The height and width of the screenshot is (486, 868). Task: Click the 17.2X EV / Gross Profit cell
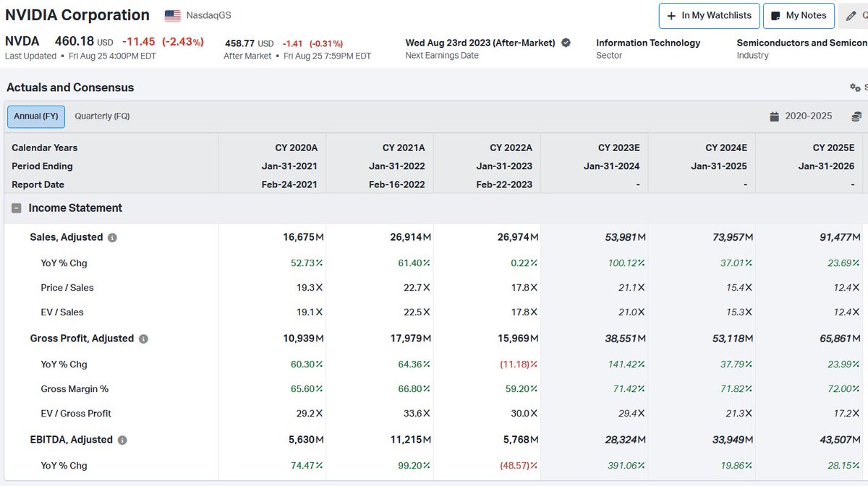click(x=846, y=414)
